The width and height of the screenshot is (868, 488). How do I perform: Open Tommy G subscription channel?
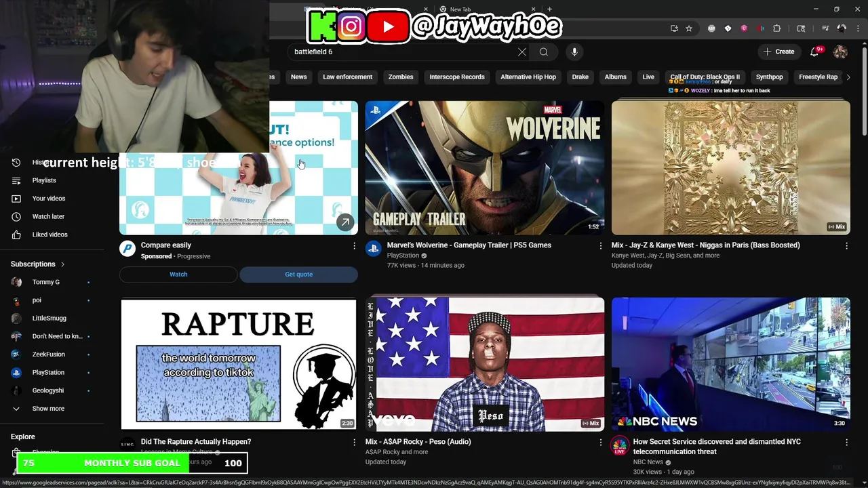pos(52,282)
